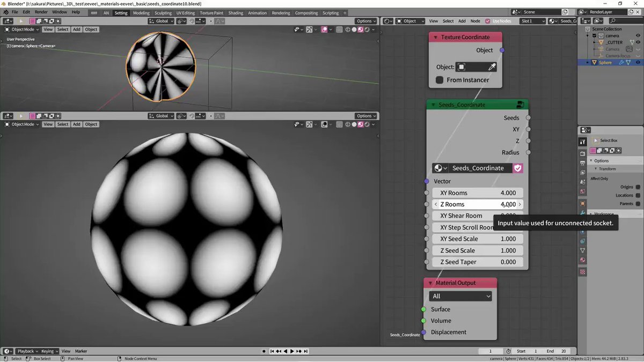Click the Z Seed Taper value field
The width and height of the screenshot is (644, 362).
pyautogui.click(x=478, y=262)
